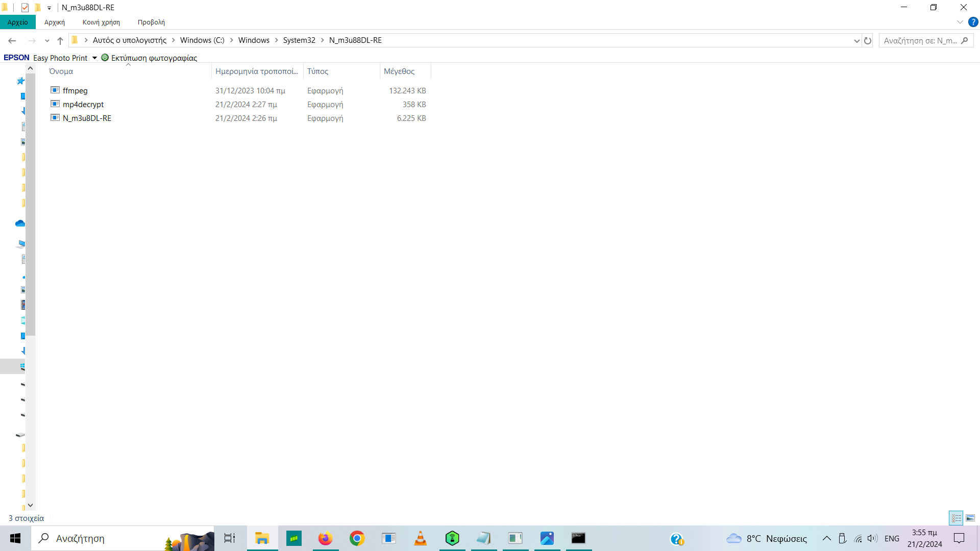
Task: Click the up one level arrow
Action: click(60, 40)
